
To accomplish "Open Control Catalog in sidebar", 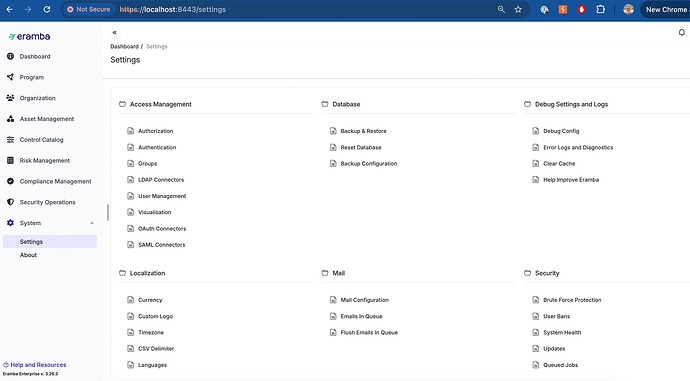I will pyautogui.click(x=41, y=140).
